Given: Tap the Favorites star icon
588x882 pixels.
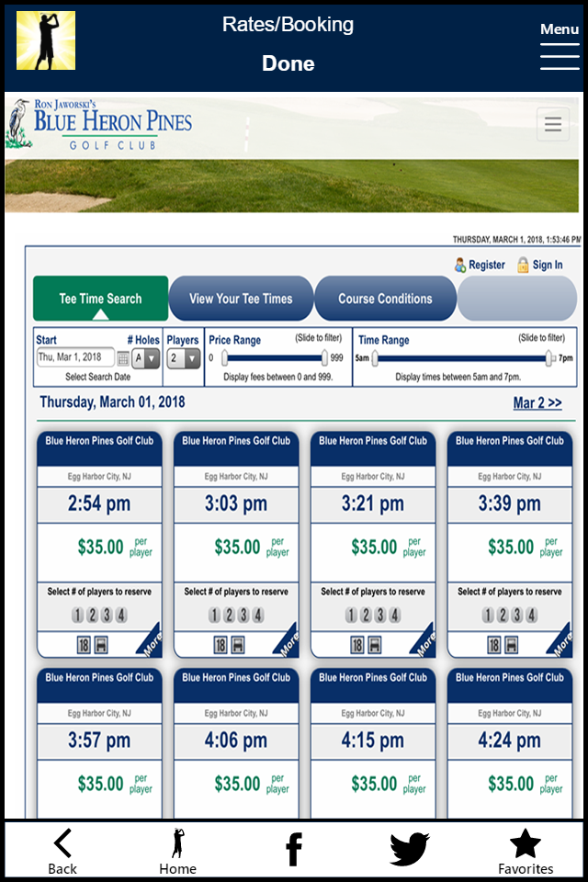Looking at the screenshot, I should pyautogui.click(x=525, y=843).
